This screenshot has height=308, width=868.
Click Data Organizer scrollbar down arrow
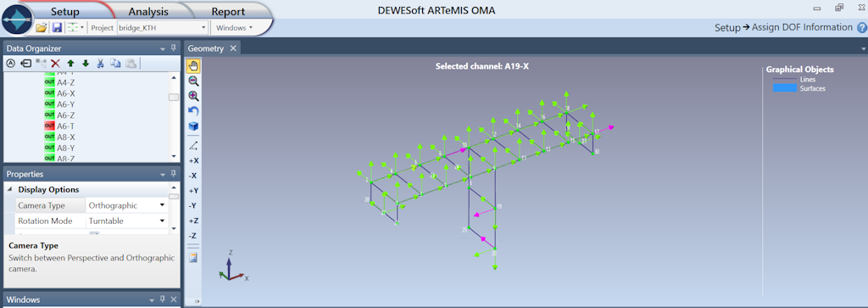point(174,157)
